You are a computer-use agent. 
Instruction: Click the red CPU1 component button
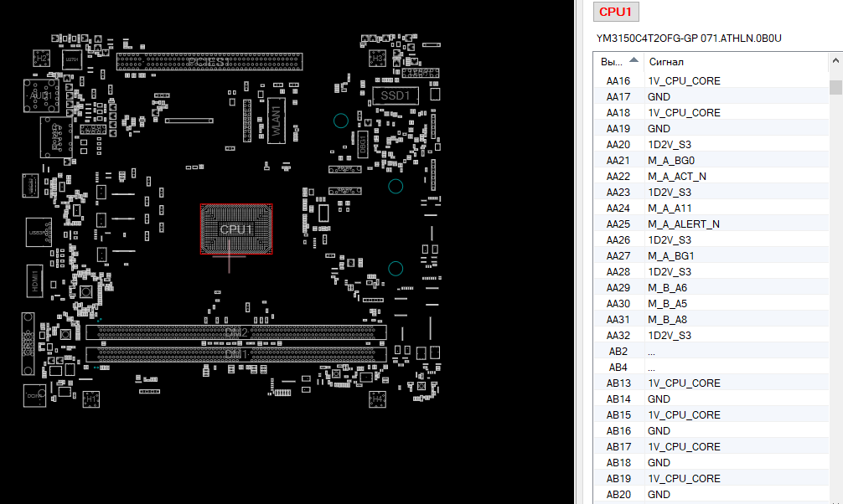click(x=617, y=12)
